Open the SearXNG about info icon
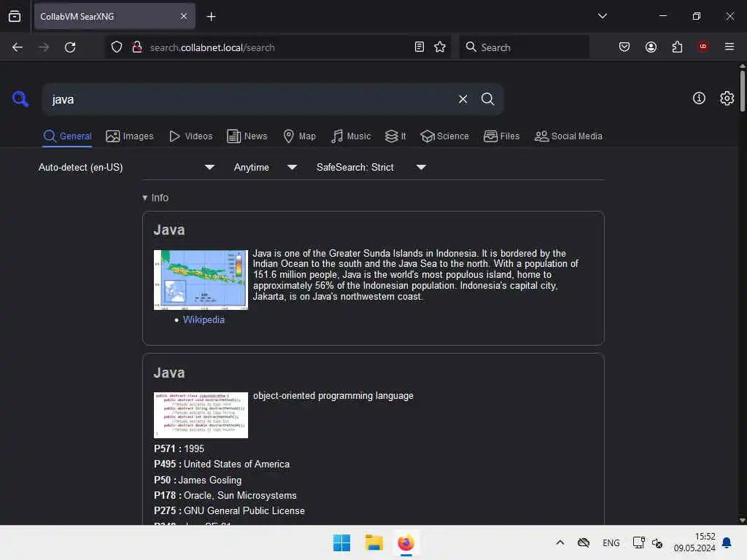The height and width of the screenshot is (560, 747). tap(699, 98)
